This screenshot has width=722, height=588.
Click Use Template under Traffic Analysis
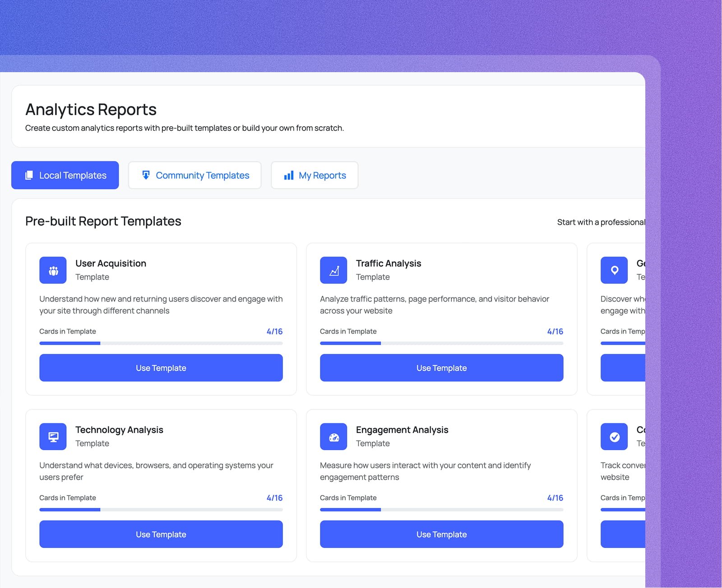(x=441, y=367)
